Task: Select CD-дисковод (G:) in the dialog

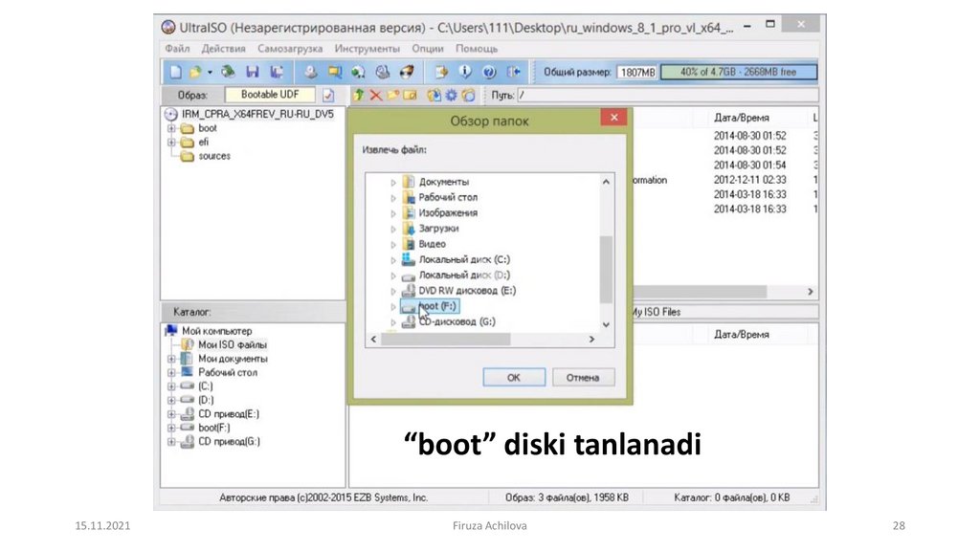Action: [457, 321]
